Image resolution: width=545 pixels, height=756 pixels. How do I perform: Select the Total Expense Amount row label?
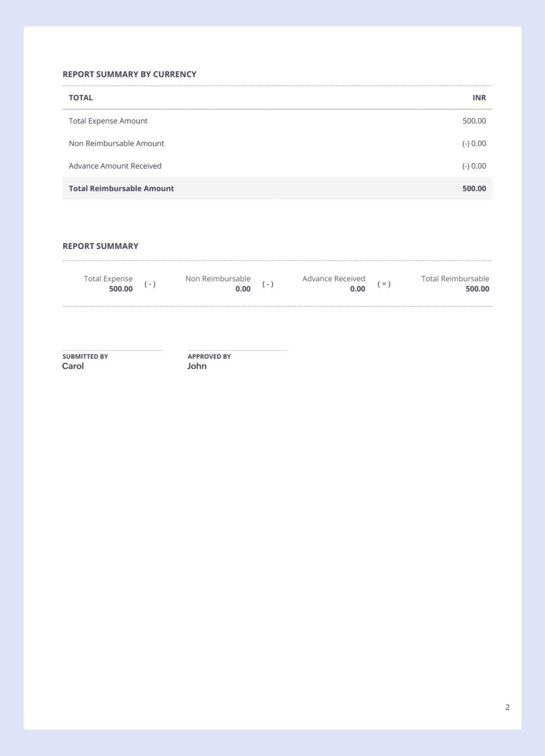(x=108, y=121)
